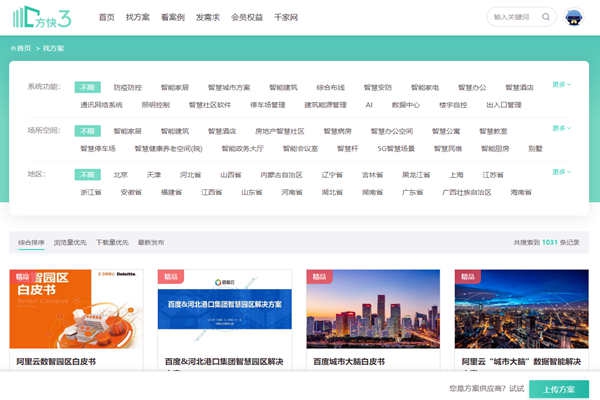
Task: Expand 更多 for 地区 row
Action: [x=561, y=172]
